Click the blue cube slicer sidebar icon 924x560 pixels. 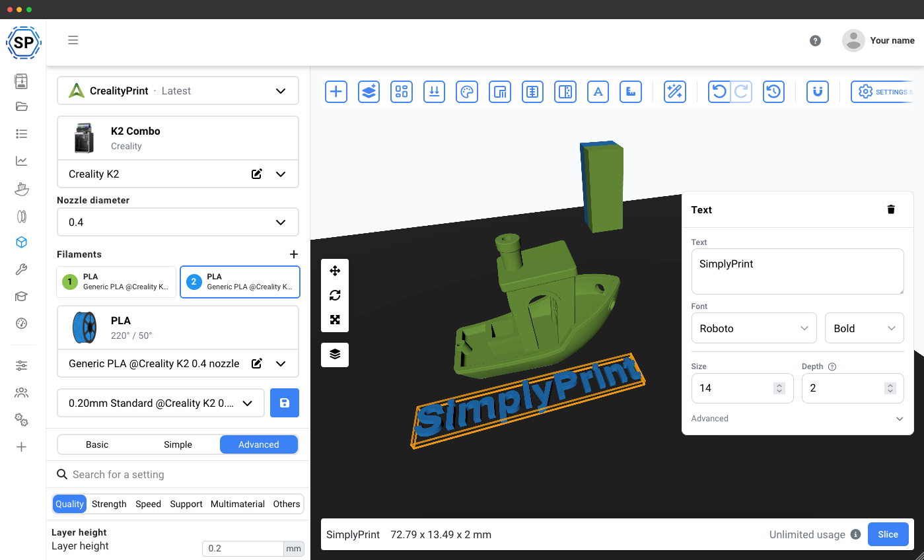[x=21, y=242]
